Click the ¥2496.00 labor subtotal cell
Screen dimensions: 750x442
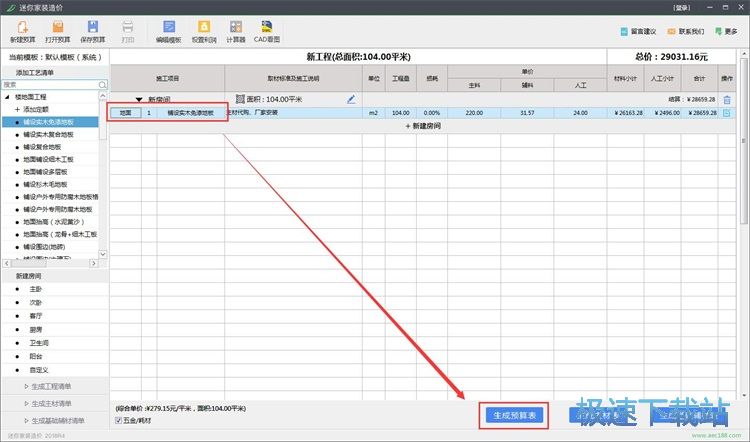(x=662, y=113)
